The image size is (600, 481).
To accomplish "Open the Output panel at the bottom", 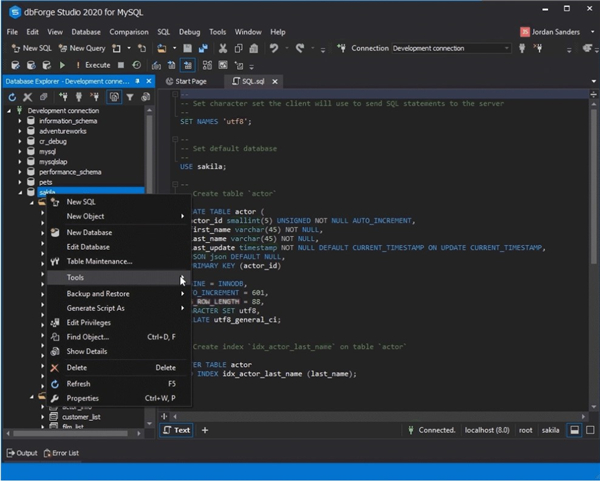I will (x=21, y=454).
